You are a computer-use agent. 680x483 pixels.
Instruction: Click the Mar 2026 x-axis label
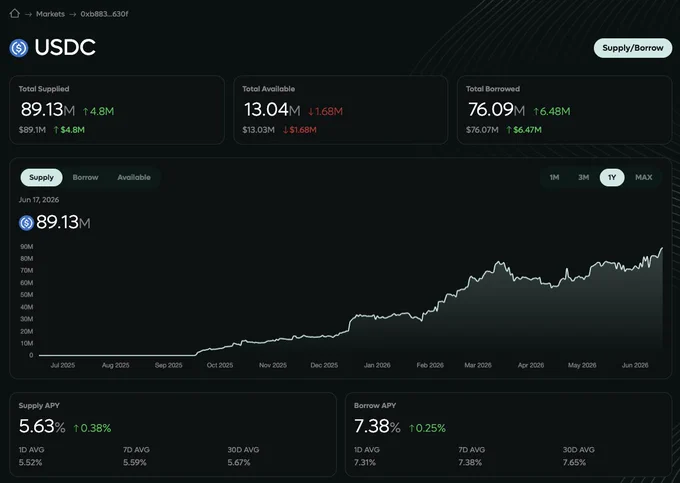click(478, 366)
